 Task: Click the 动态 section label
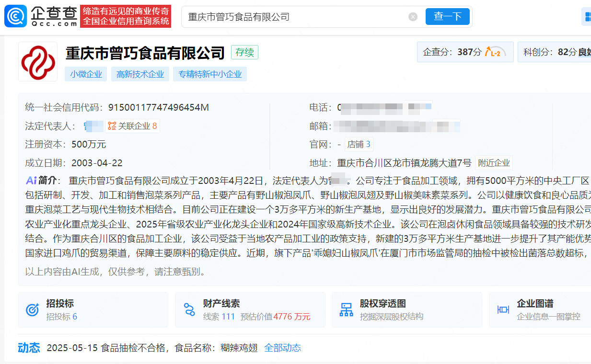tap(29, 348)
